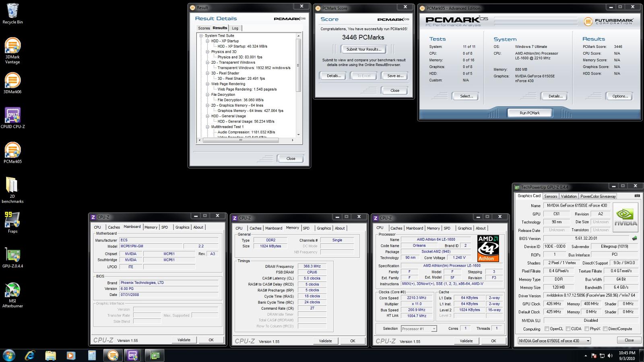Show hidden tray icons arrow
644x362 pixels.
coord(585,356)
